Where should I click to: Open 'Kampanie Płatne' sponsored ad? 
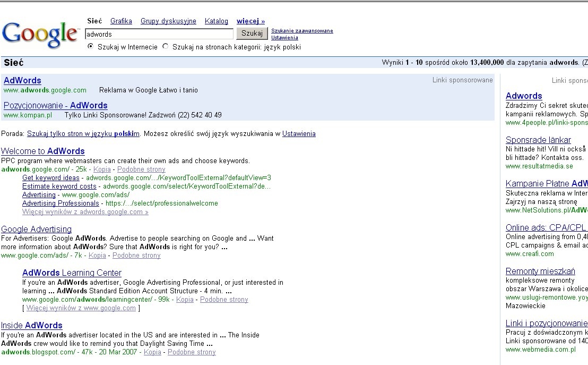pos(547,184)
